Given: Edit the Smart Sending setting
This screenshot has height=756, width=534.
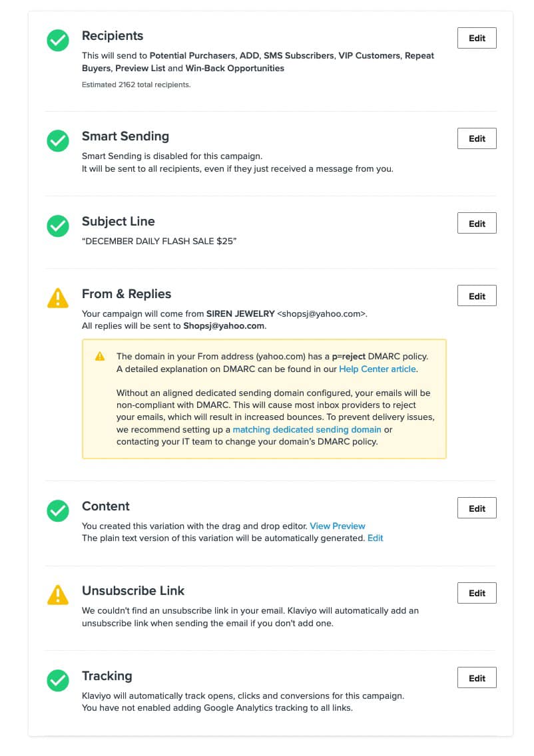Looking at the screenshot, I should click(477, 138).
